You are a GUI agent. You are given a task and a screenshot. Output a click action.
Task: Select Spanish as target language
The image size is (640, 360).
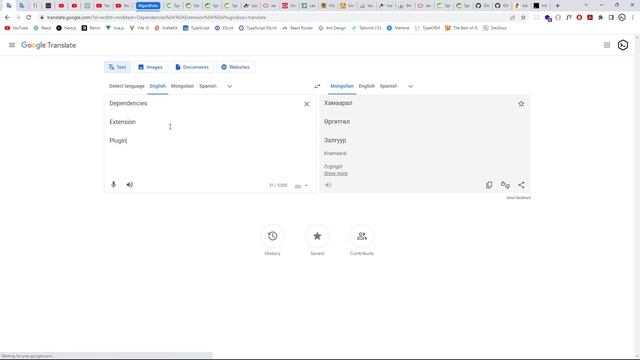click(388, 86)
